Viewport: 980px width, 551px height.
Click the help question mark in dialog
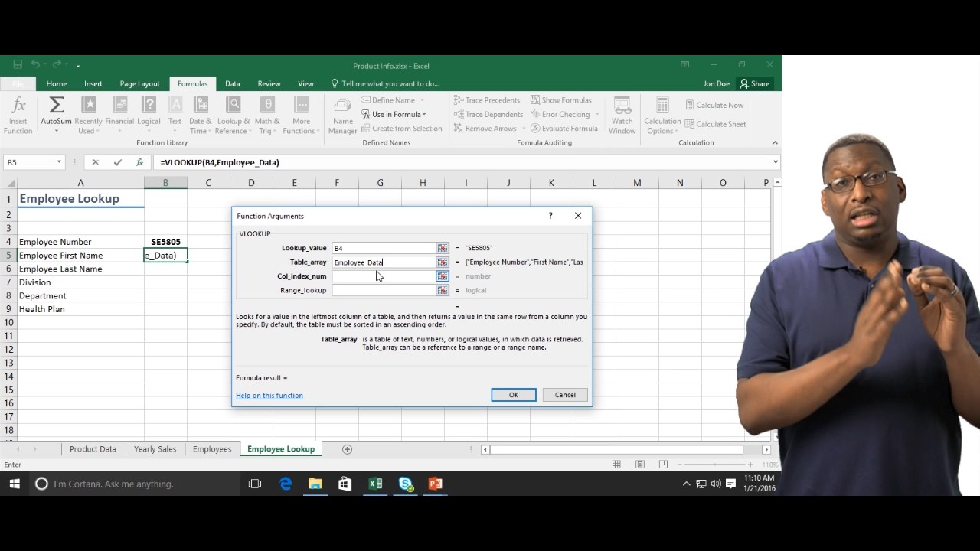[550, 216]
